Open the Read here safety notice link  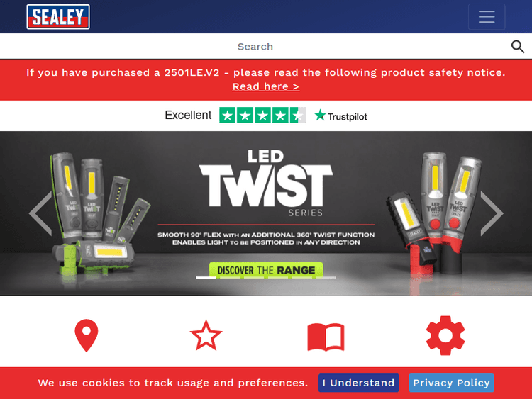point(266,86)
